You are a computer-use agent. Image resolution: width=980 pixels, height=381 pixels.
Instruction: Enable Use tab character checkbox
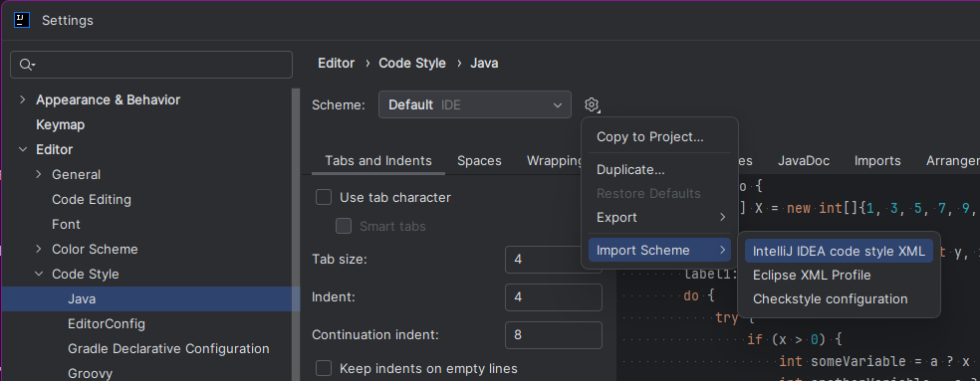point(323,197)
